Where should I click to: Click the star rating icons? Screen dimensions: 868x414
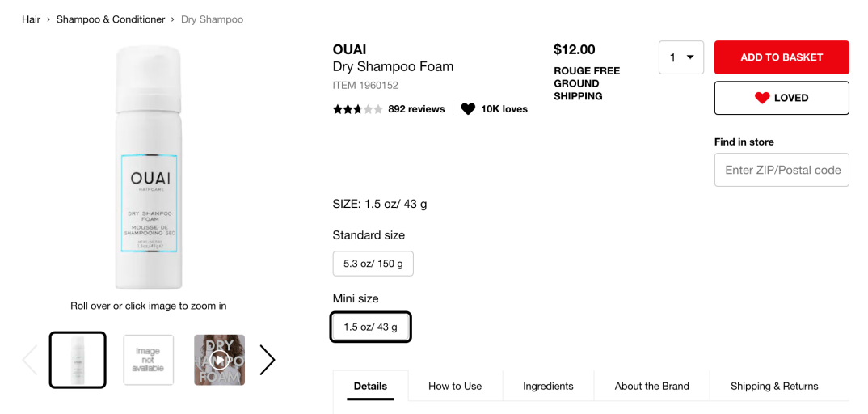357,109
